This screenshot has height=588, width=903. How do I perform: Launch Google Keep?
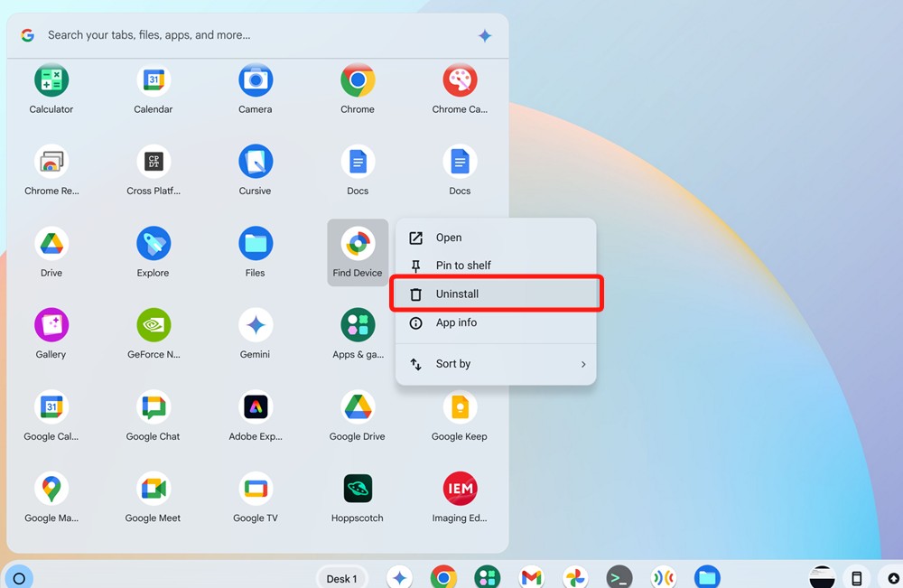coord(460,407)
